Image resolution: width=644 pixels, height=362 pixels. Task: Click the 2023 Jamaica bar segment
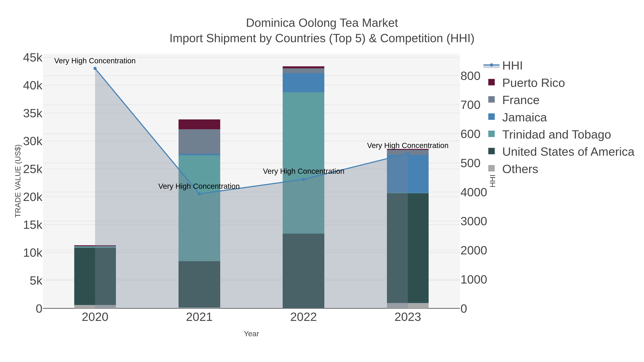[x=408, y=174]
